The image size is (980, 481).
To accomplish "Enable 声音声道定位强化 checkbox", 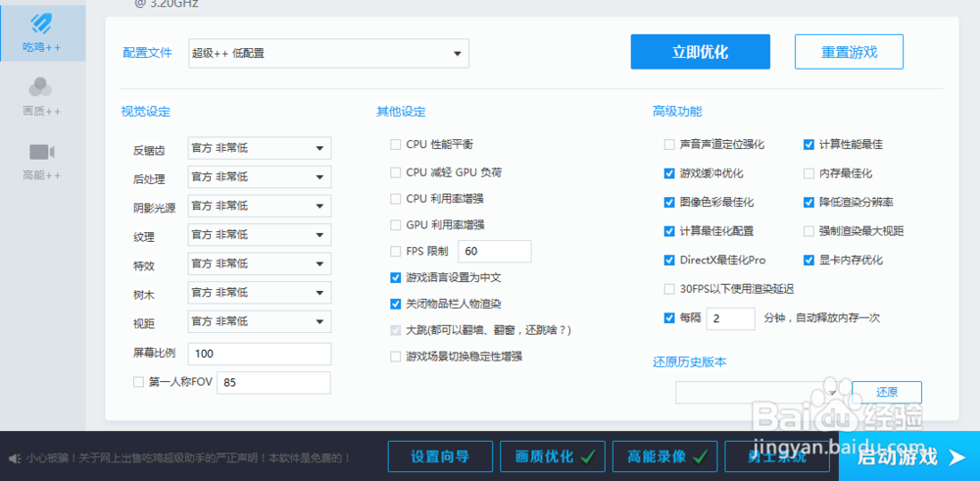I will 669,144.
